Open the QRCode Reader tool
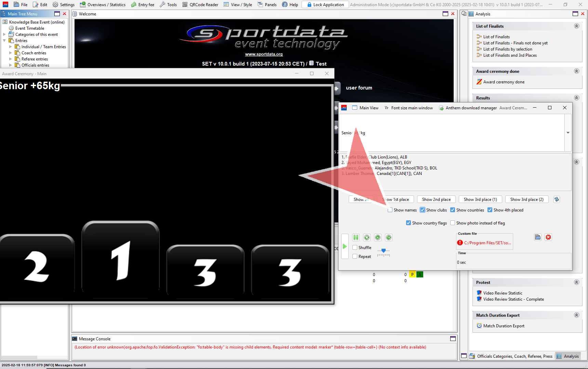Screen dimensions: 588x369 (200, 5)
